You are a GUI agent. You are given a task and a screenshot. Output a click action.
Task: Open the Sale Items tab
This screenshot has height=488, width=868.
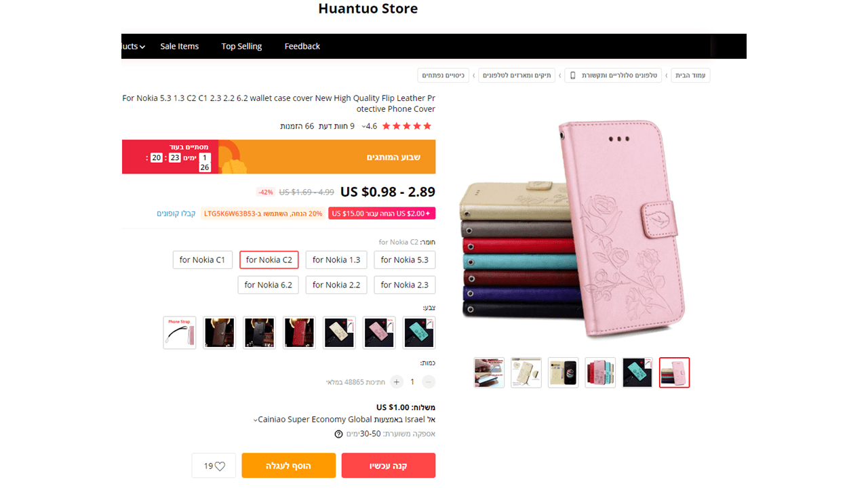[180, 46]
